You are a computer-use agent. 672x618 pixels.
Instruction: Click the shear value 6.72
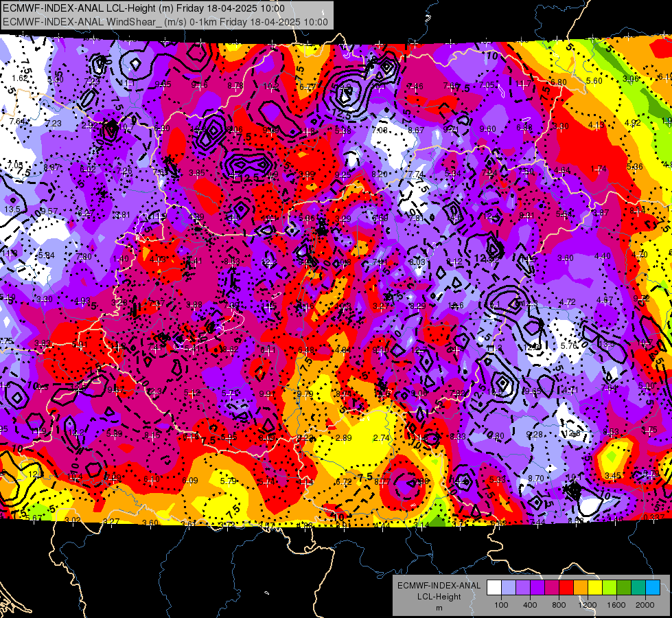point(344,481)
